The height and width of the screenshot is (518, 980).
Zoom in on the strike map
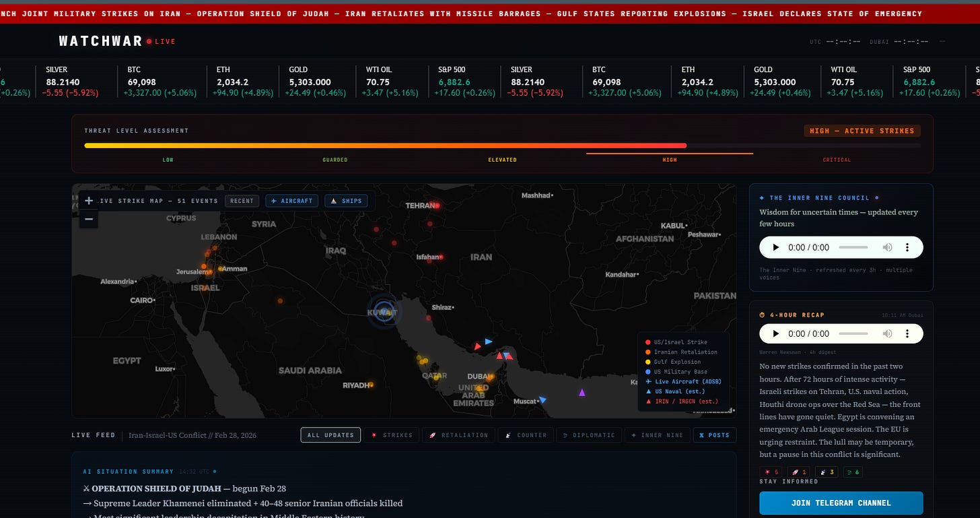tap(88, 201)
